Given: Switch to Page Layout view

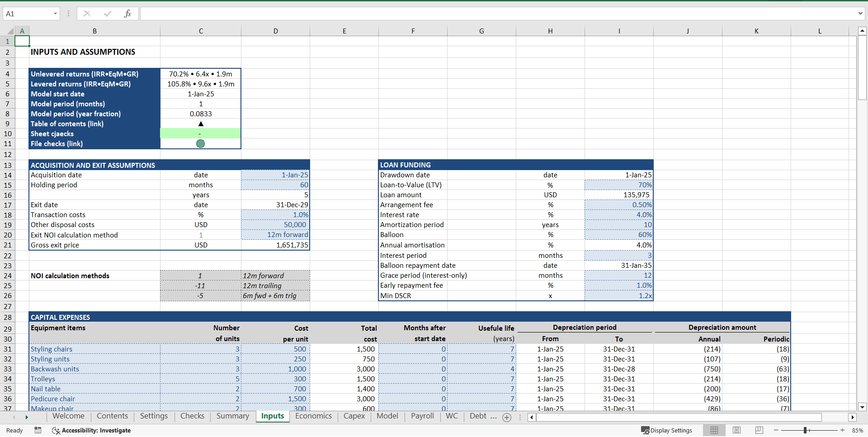Looking at the screenshot, I should pos(736,430).
